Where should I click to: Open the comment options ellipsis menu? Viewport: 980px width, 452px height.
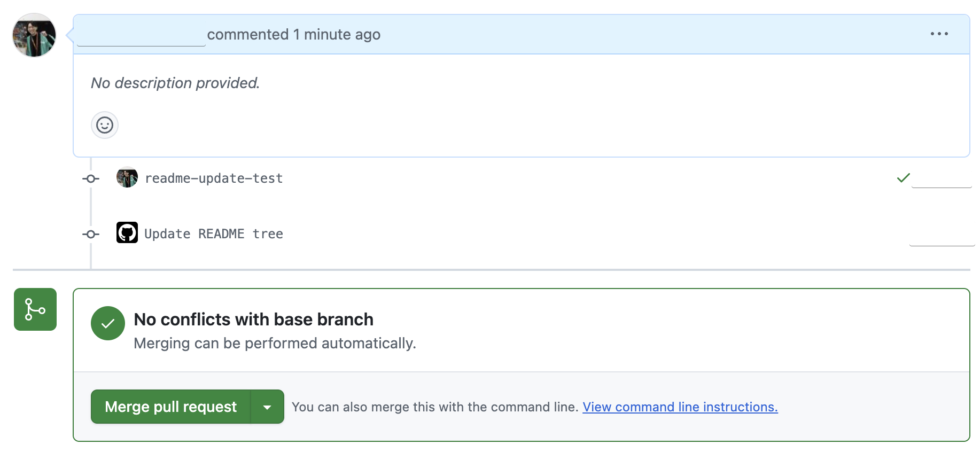pyautogui.click(x=939, y=34)
